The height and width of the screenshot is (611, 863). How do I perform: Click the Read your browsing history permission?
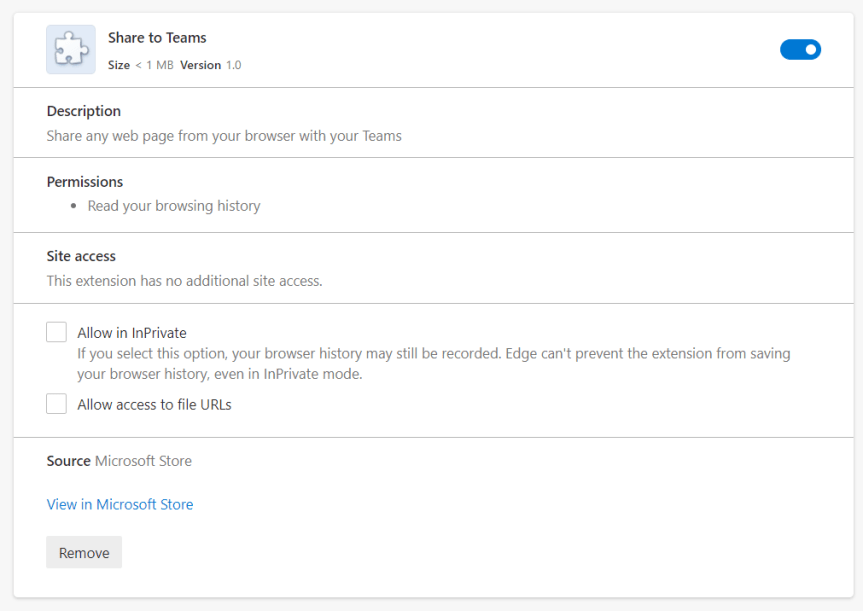point(174,206)
